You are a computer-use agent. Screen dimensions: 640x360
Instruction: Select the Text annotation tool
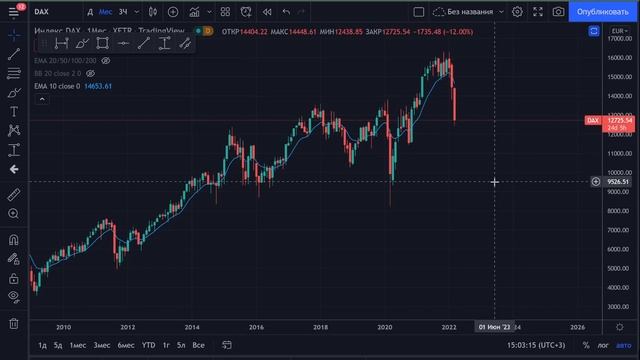[x=14, y=112]
